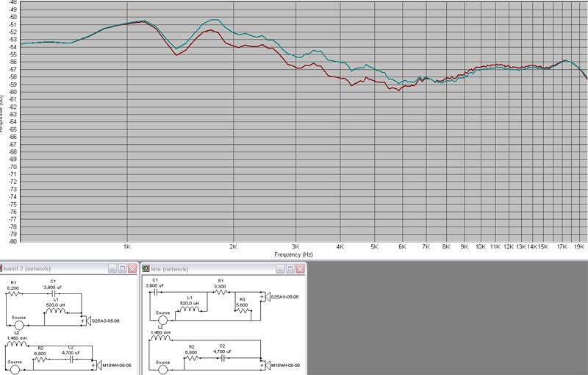Click the 1,450 mH value in lete
Image resolution: width=588 pixels, height=375 pixels.
(x=160, y=332)
